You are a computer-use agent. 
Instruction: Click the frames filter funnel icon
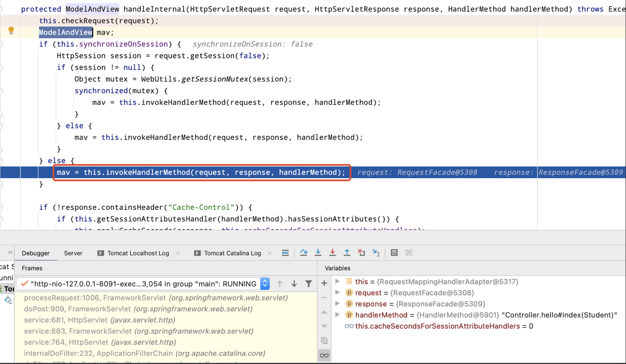308,284
